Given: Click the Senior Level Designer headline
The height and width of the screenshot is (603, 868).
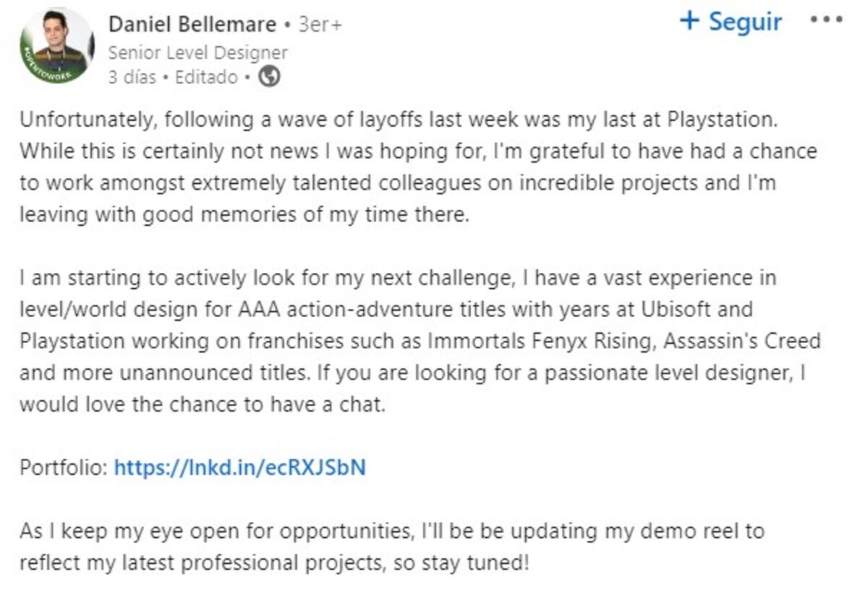Looking at the screenshot, I should pos(197,53).
